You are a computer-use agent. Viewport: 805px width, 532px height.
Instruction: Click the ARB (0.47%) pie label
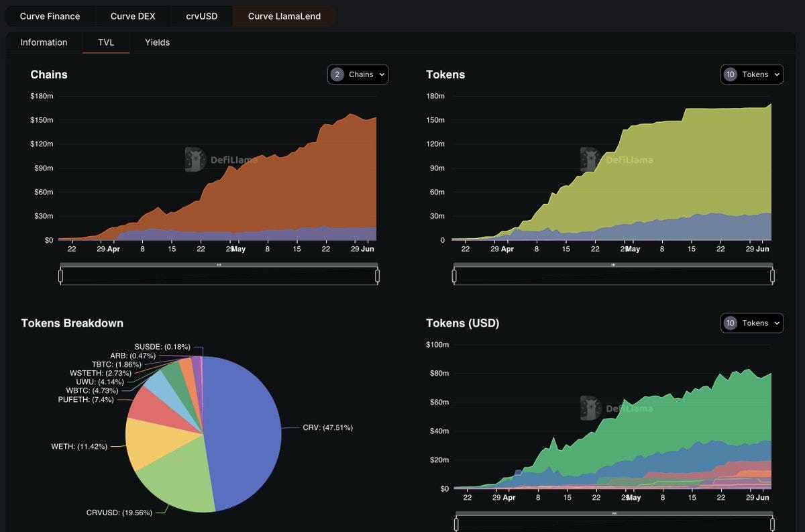click(x=133, y=356)
